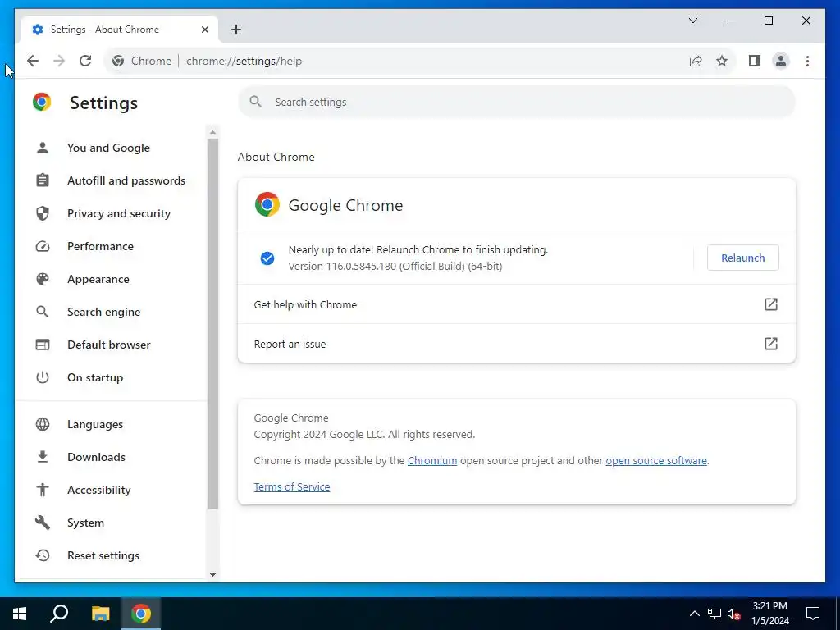Click the muted volume tray icon
This screenshot has width=840, height=630.
pos(734,614)
